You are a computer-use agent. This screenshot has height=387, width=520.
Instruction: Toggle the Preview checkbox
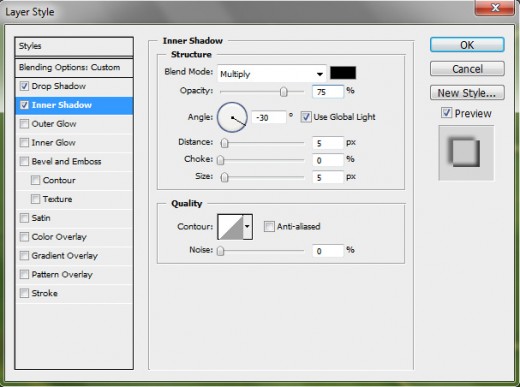(x=447, y=113)
